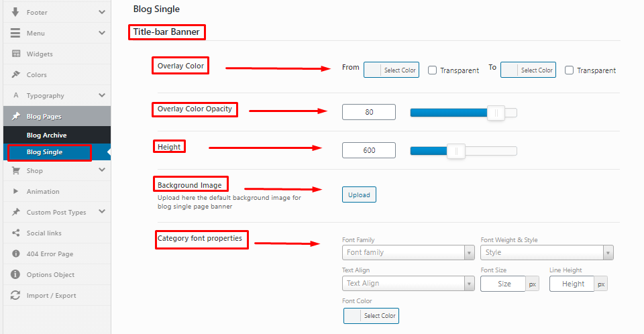The width and height of the screenshot is (644, 334).
Task: Click the Overlay Color Opacity slider handle
Action: [496, 113]
